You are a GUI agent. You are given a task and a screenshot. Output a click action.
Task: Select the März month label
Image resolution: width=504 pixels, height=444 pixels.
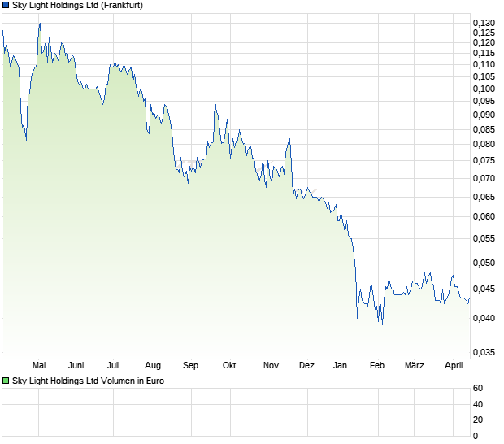415,366
